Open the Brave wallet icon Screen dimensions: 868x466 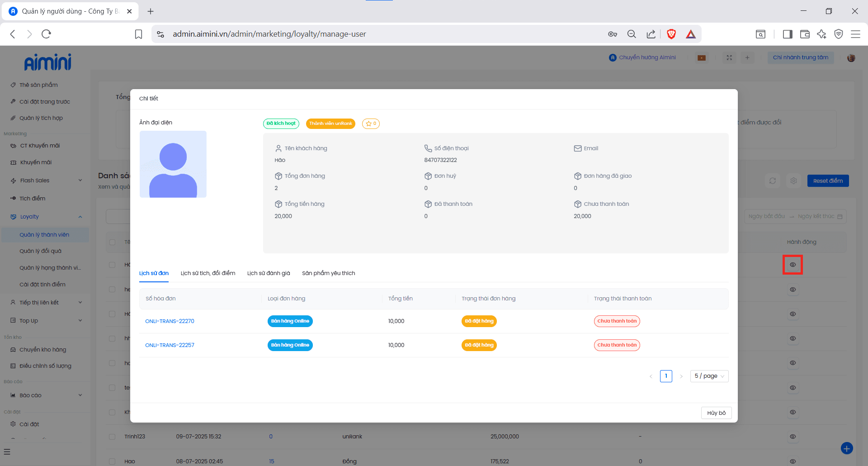click(x=805, y=34)
